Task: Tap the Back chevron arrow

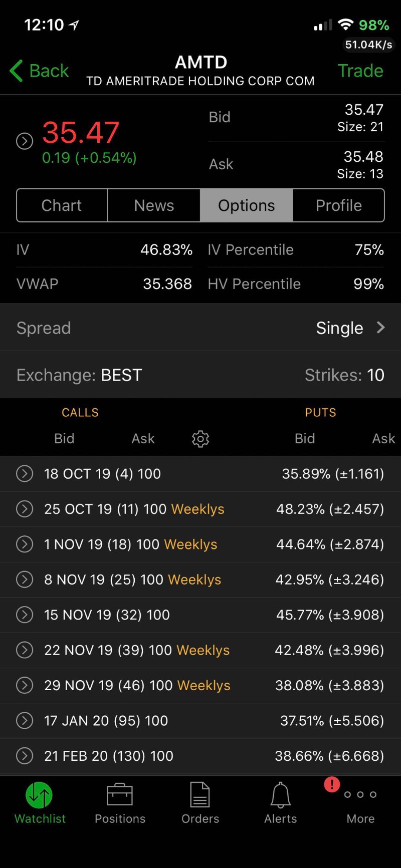Action: click(x=17, y=71)
